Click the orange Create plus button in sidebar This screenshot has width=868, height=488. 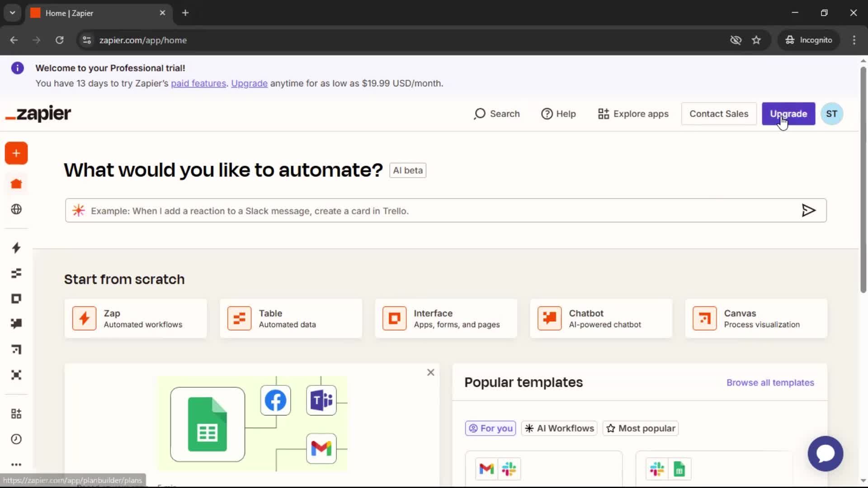[16, 154]
